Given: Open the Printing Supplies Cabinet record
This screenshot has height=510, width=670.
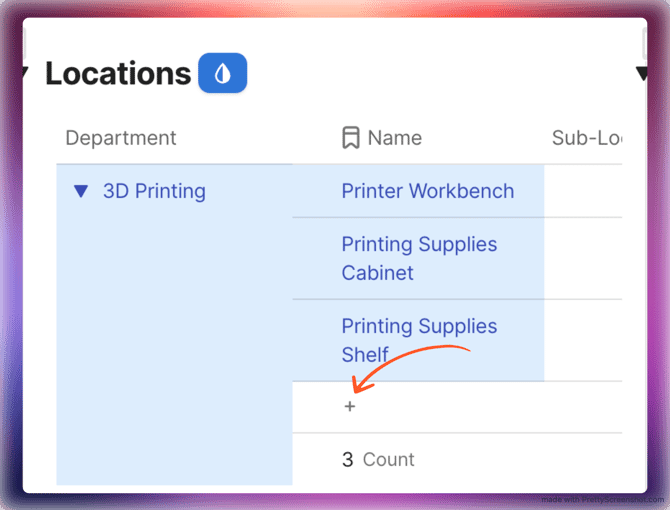Looking at the screenshot, I should [419, 258].
